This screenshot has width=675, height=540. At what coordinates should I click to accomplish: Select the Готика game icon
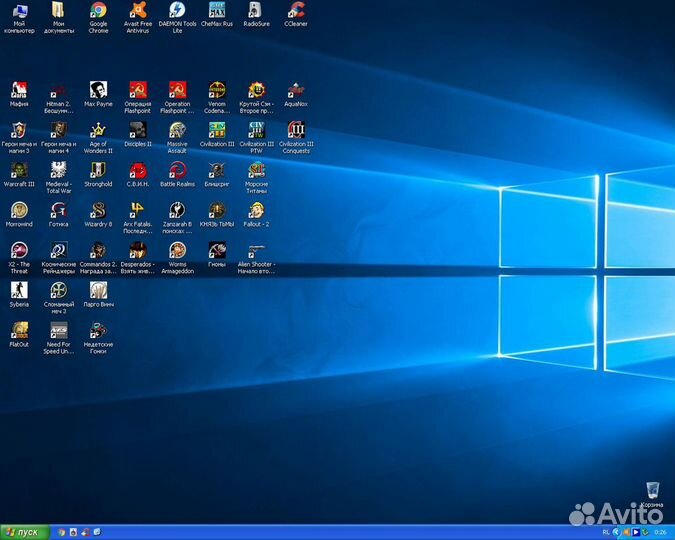coord(59,215)
